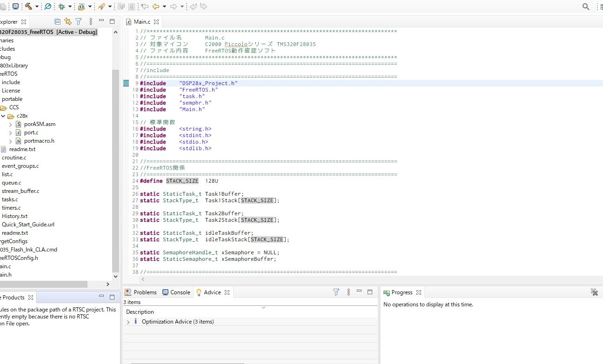The image size is (603, 364).
Task: Close the Main.c editor tab
Action: coord(156,22)
